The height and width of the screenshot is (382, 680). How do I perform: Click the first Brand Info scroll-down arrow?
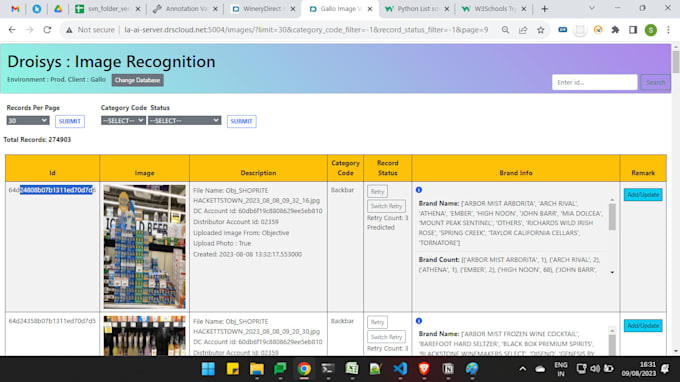coord(612,272)
